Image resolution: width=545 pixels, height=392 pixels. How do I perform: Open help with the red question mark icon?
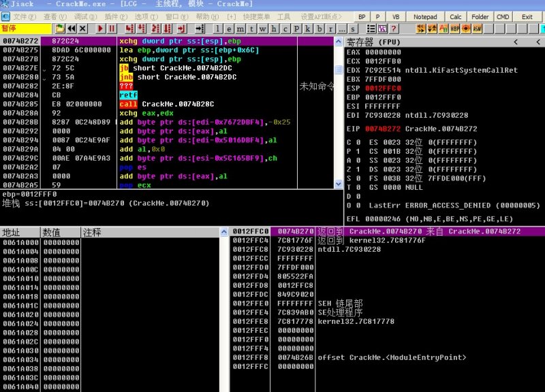tap(394, 29)
